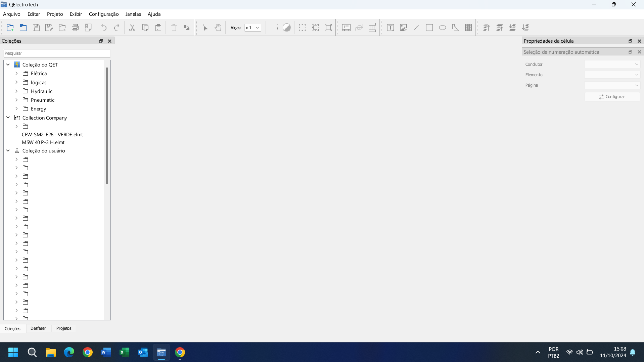Switch to the Projetos tab
The width and height of the screenshot is (644, 362).
pyautogui.click(x=64, y=328)
